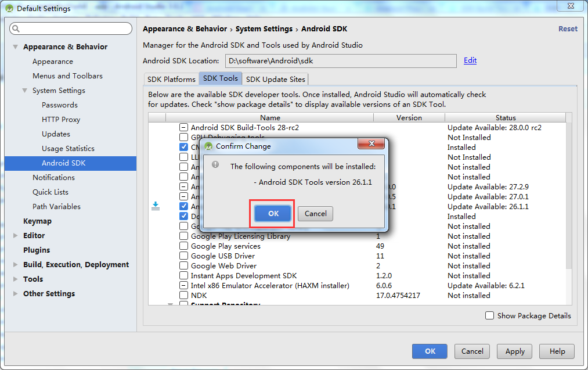Expand Build, Execution, Deployment node
This screenshot has width=588, height=370.
(15, 264)
